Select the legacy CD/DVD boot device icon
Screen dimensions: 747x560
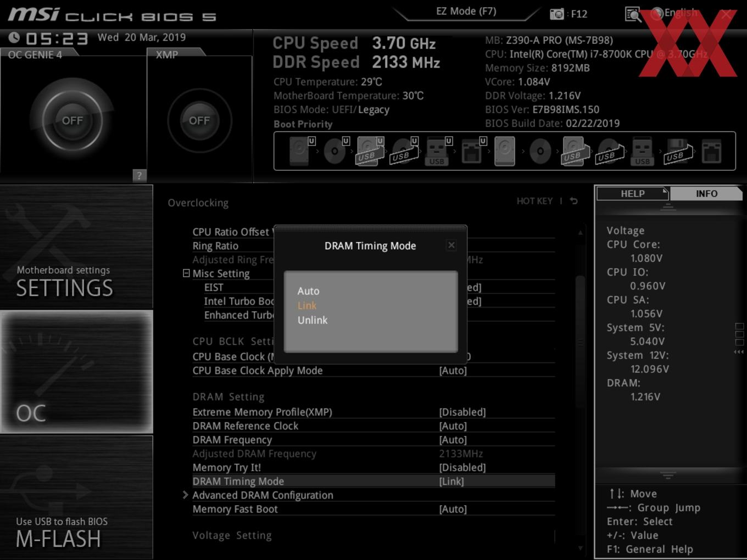(540, 151)
